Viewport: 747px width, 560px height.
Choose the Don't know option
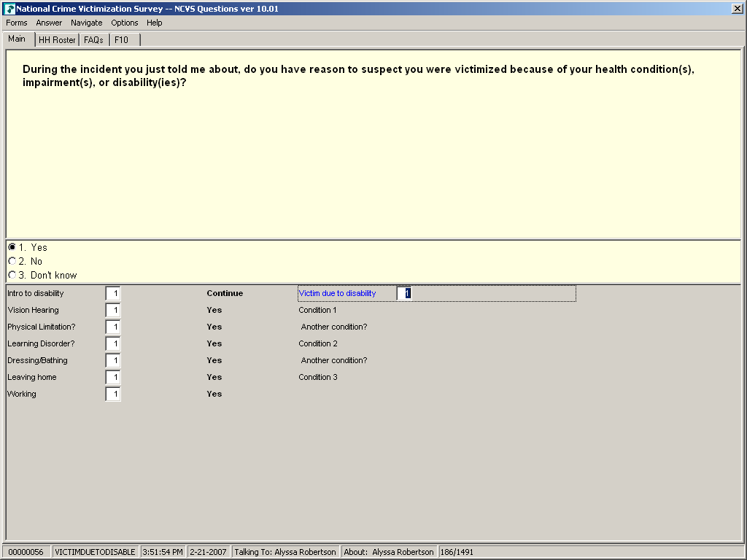pyautogui.click(x=12, y=275)
